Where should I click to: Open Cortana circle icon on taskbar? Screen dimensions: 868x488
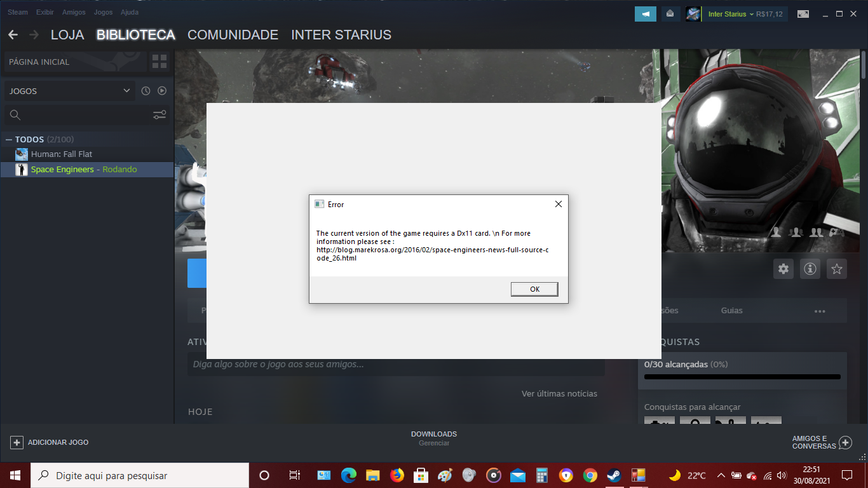264,475
